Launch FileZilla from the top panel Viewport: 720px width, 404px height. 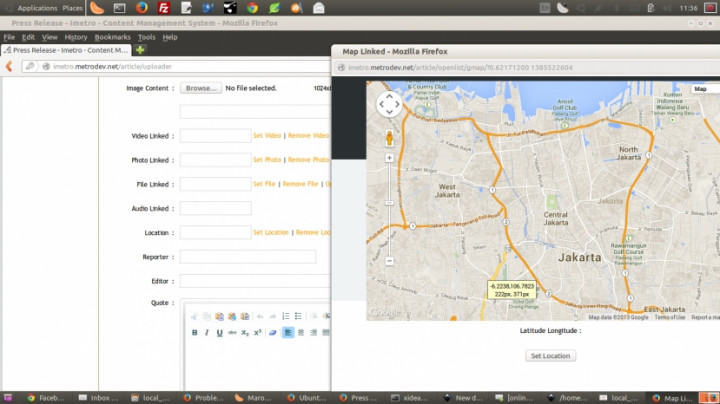(x=164, y=8)
